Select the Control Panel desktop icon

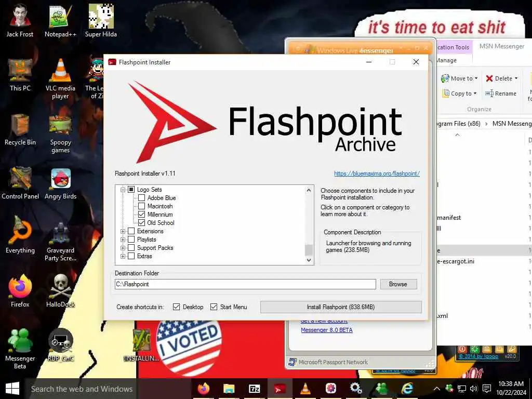pos(20,183)
